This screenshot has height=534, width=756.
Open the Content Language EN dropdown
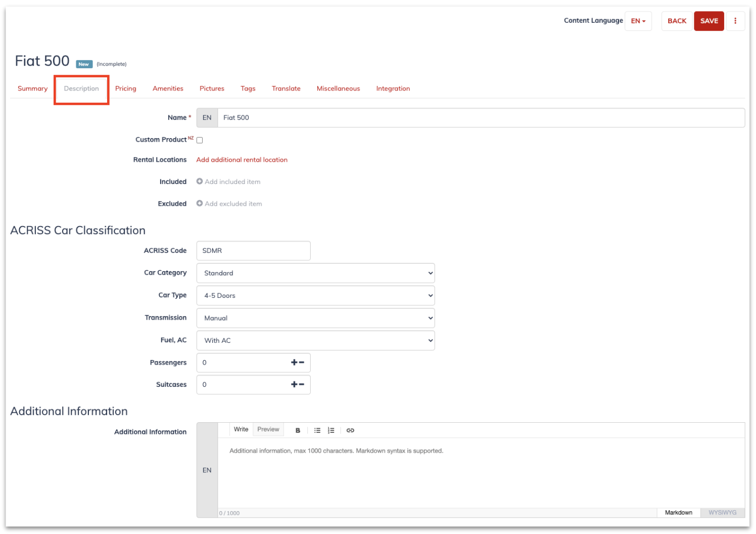click(x=638, y=21)
